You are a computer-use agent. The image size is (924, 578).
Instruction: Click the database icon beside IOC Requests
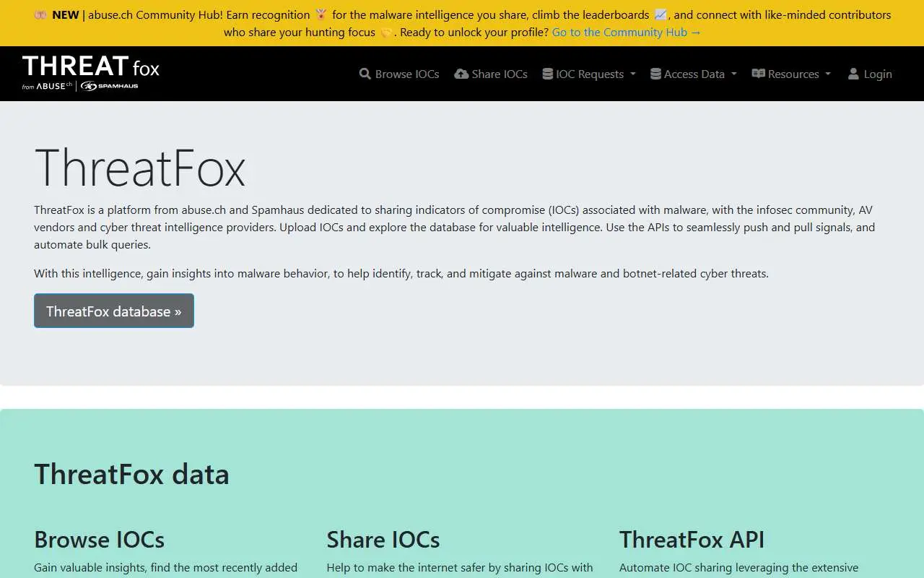click(548, 74)
